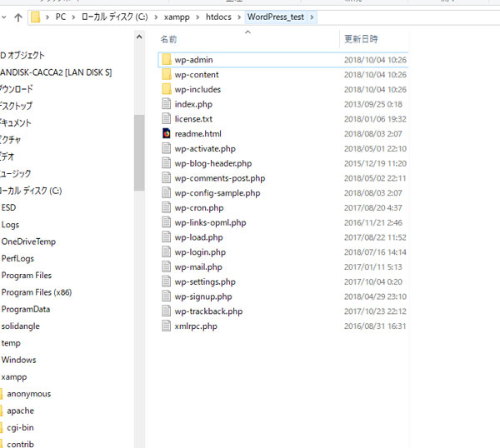This screenshot has height=448, width=500.
Task: Click WordPress_test breadcrumb segment
Action: 276,17
